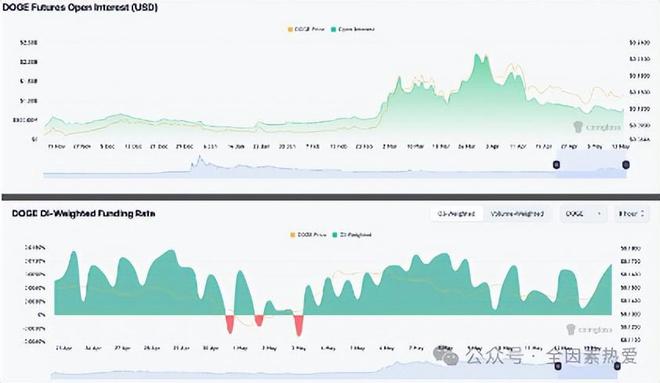660x383 pixels.
Task: Toggle DOGE Price legend in Open Interest chart
Action: [306, 29]
